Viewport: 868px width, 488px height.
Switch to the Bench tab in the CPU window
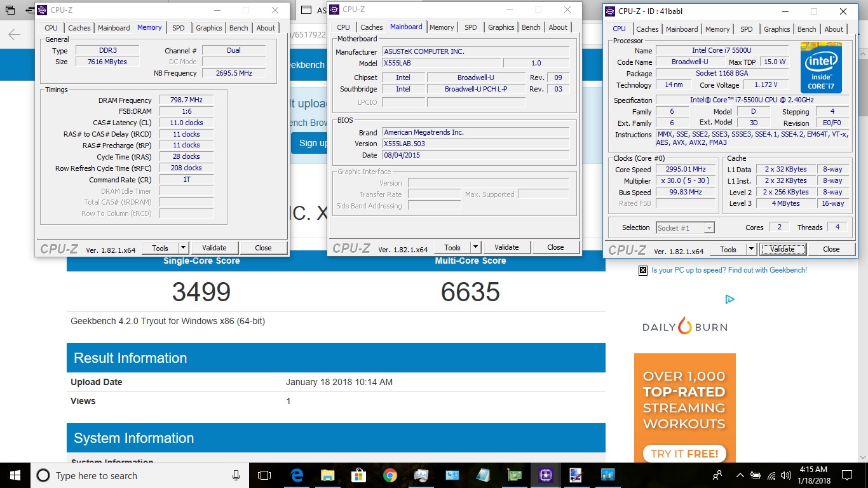(806, 29)
